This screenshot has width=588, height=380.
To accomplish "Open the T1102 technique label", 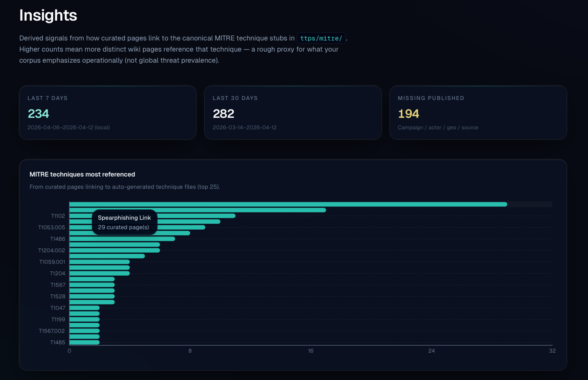I will pyautogui.click(x=58, y=216).
